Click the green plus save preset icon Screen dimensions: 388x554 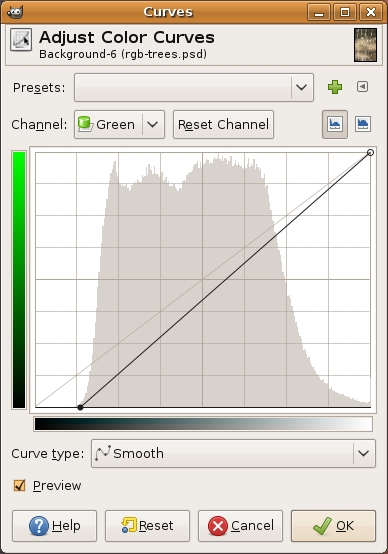[x=335, y=87]
